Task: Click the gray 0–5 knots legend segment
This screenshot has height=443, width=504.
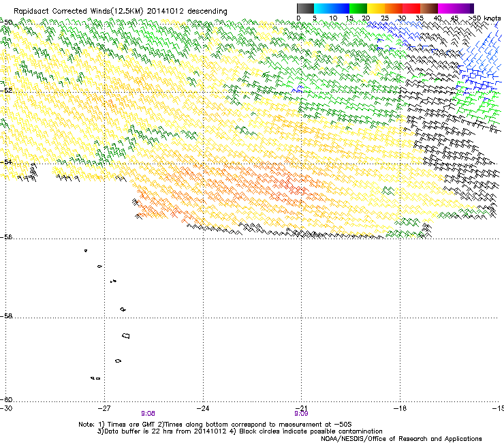Action: [x=305, y=8]
